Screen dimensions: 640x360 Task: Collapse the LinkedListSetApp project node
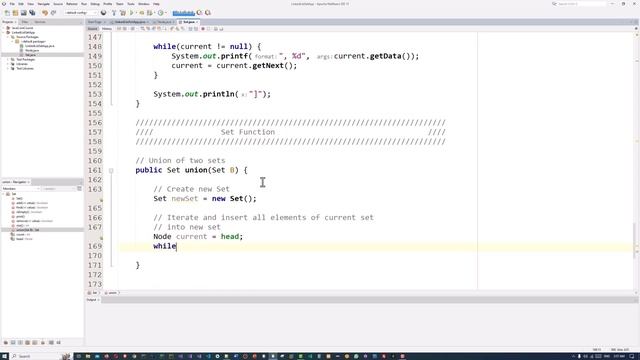tap(4, 32)
